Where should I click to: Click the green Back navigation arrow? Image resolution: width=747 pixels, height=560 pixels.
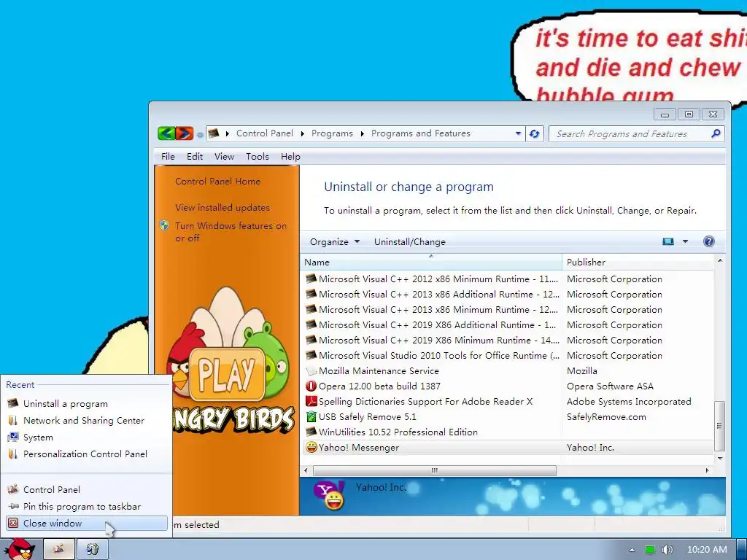click(x=167, y=133)
